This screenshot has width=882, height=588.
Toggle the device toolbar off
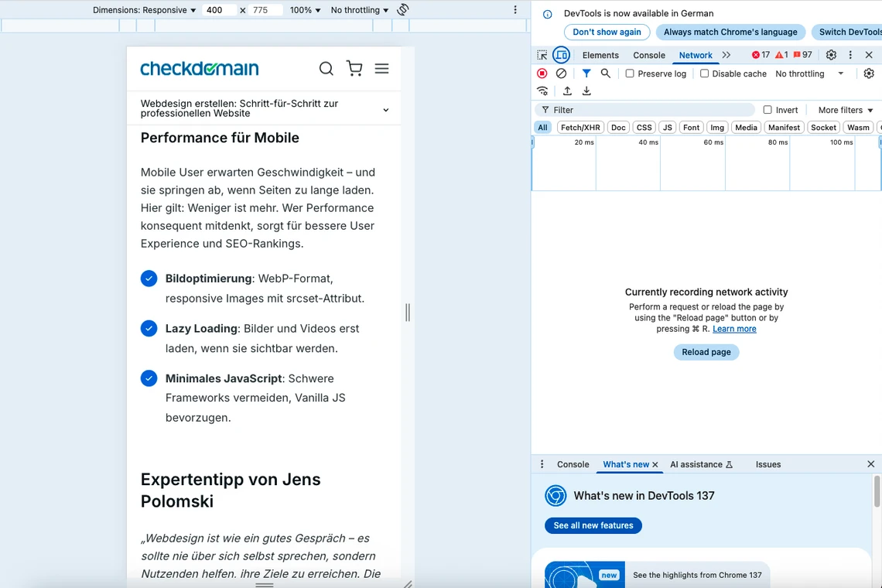tap(561, 55)
